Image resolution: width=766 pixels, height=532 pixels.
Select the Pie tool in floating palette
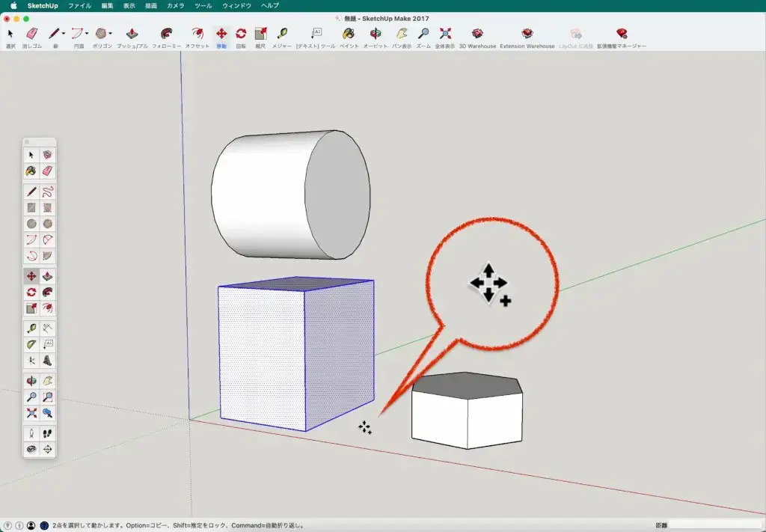pyautogui.click(x=47, y=256)
